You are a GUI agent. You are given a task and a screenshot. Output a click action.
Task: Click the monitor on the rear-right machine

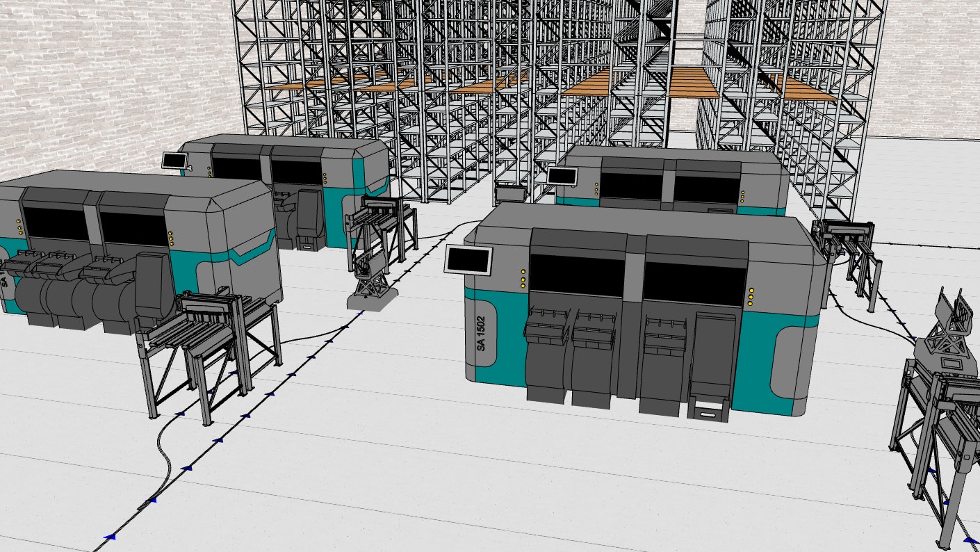click(x=562, y=175)
